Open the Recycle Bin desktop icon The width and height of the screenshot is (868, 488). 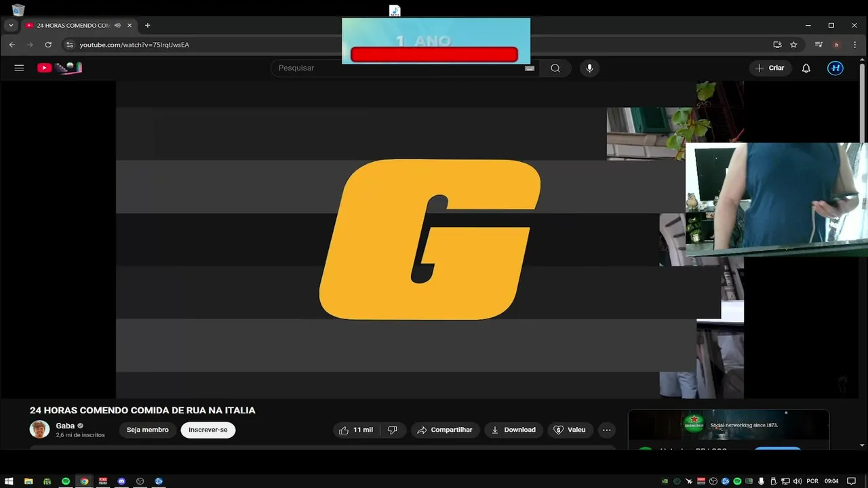(18, 9)
